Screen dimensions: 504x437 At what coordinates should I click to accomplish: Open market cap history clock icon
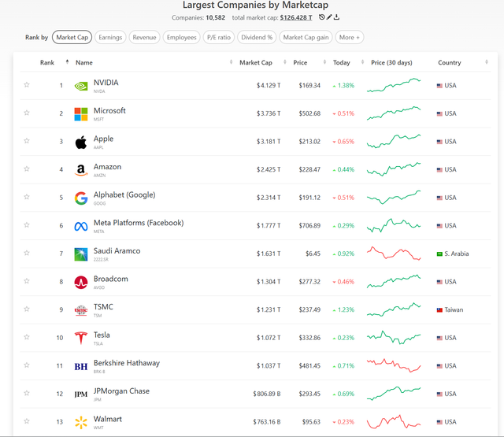click(322, 17)
